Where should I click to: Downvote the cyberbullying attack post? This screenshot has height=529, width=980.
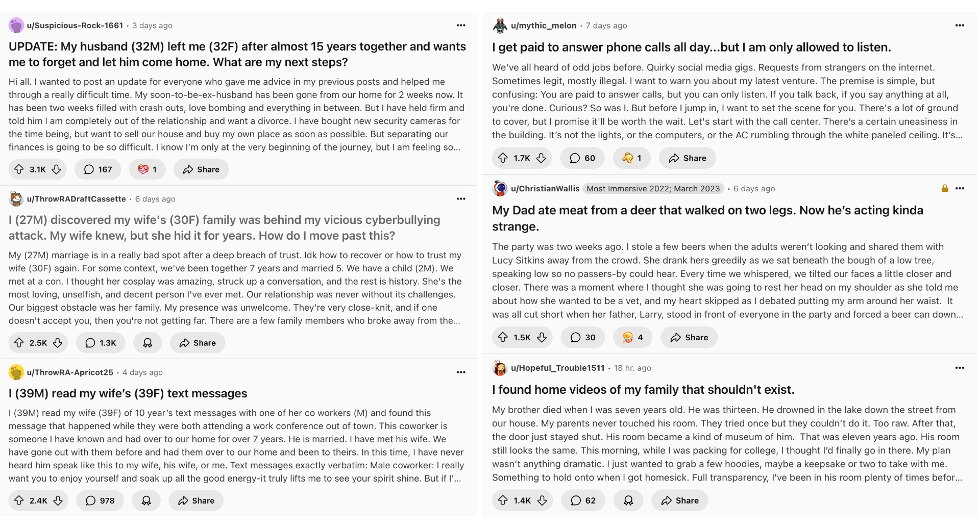coord(58,343)
